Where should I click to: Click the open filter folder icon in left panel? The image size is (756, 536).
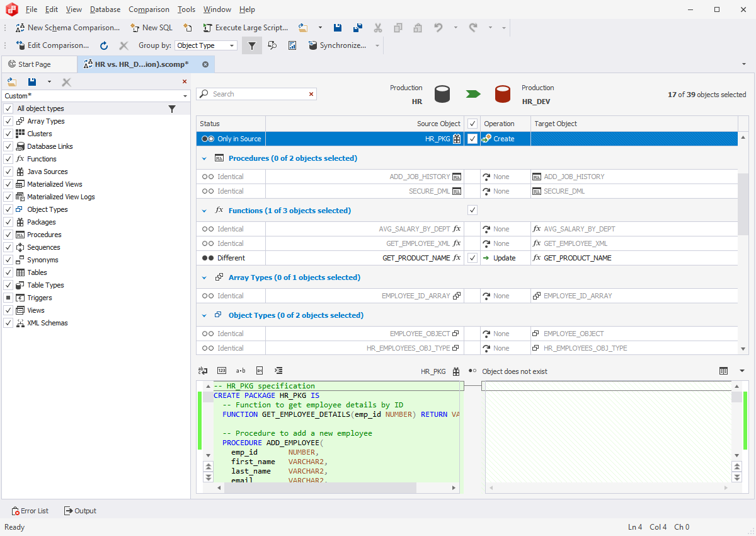[11, 82]
